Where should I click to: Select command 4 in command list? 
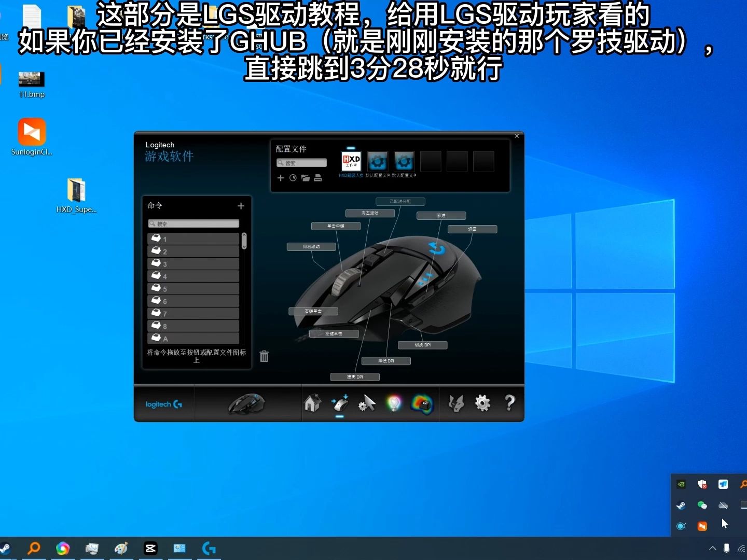point(193,276)
